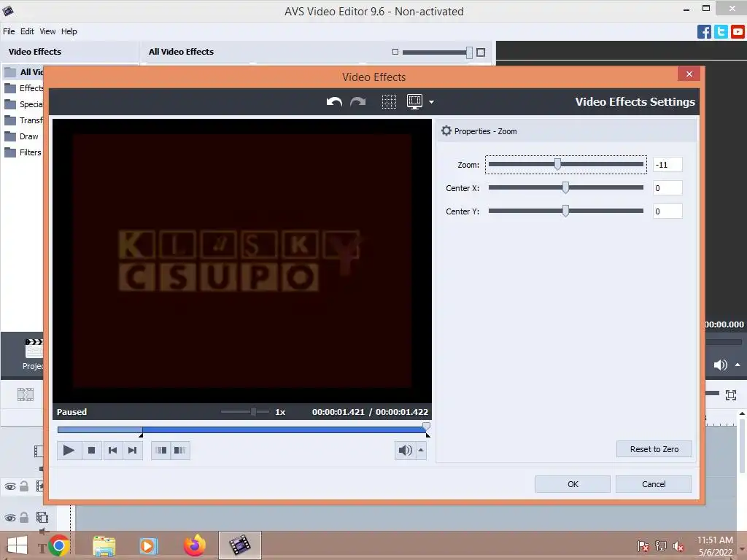Open File Explorer from taskbar
This screenshot has height=560, width=747.
[x=104, y=545]
